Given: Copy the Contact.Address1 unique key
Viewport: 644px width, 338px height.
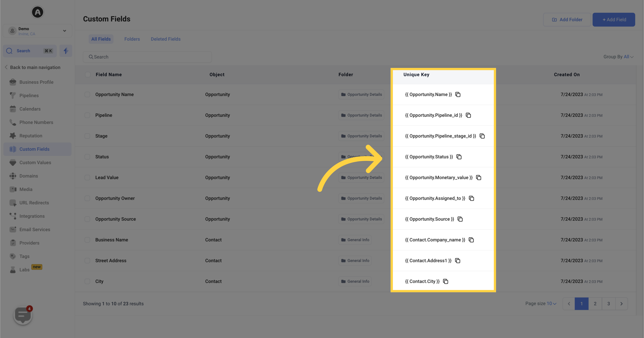Looking at the screenshot, I should (457, 261).
